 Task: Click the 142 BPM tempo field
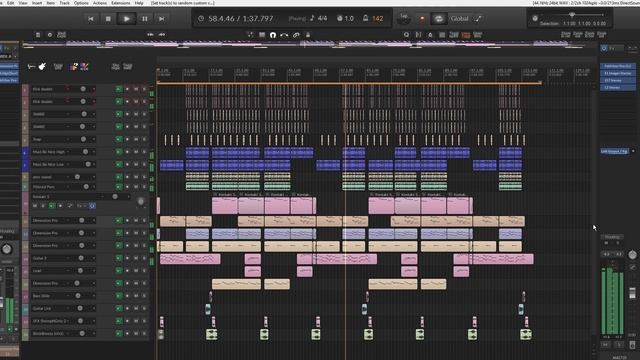[378, 18]
